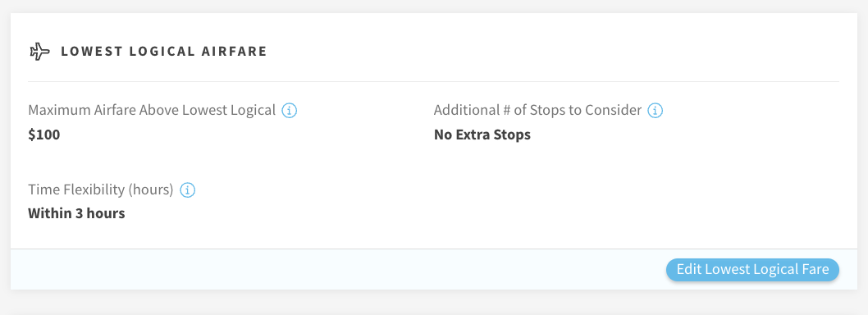Click Edit Lowest Logical Fare button

coord(752,270)
